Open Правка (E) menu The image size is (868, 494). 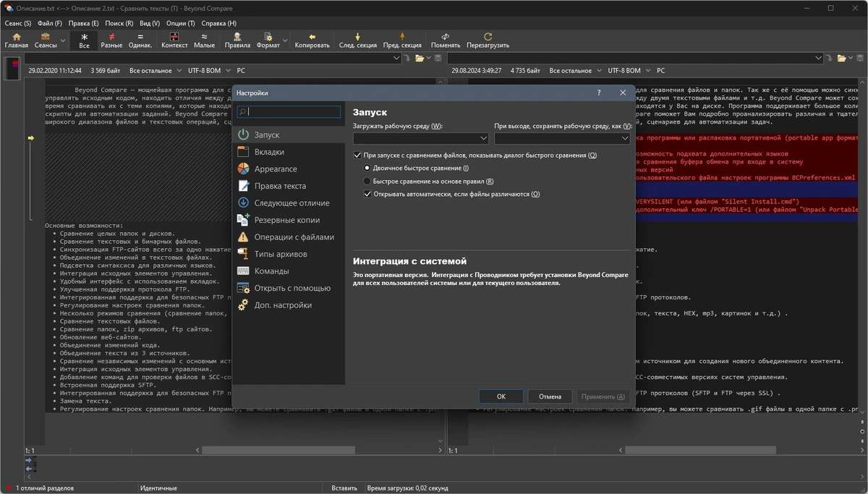[x=84, y=23]
